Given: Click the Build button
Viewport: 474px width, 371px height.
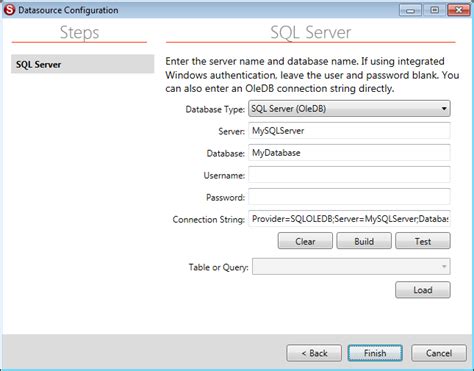Looking at the screenshot, I should click(364, 241).
